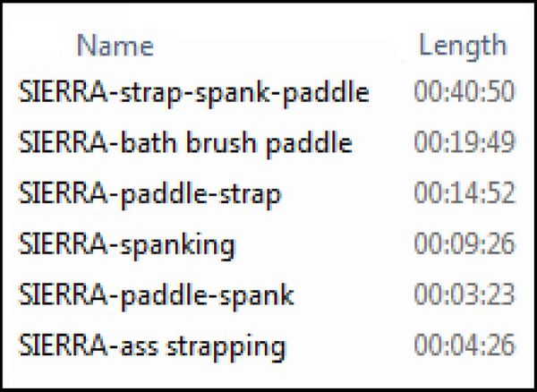Viewport: 537px width, 392px height.
Task: Select the SIERRA-strap-spank-paddle file name
Action: coord(194,92)
